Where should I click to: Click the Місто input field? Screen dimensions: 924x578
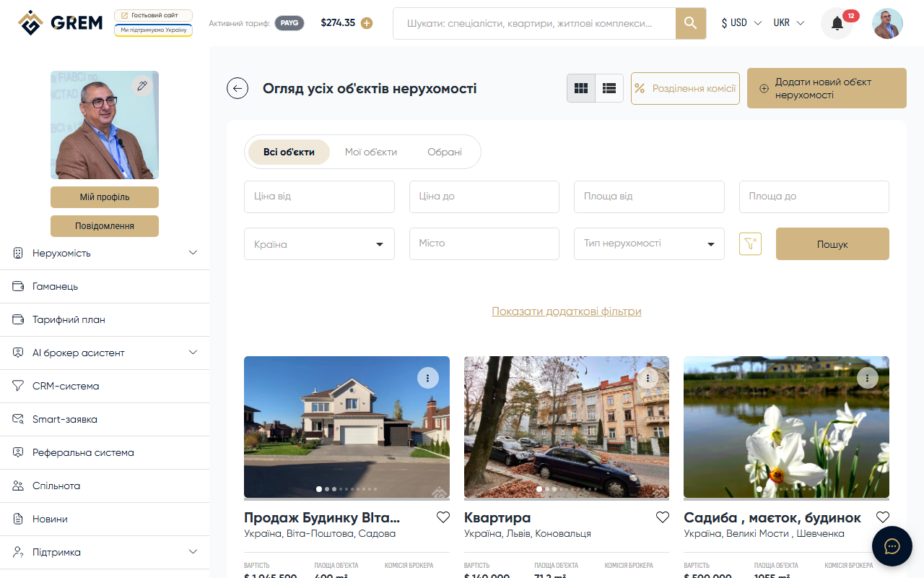(484, 243)
